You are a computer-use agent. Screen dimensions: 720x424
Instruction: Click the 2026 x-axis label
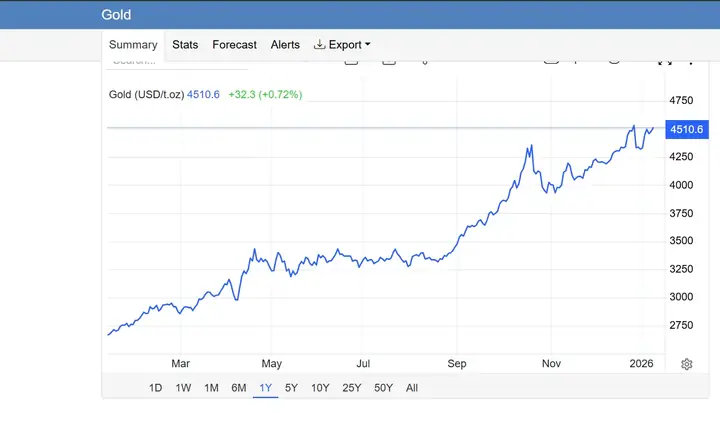click(x=641, y=363)
